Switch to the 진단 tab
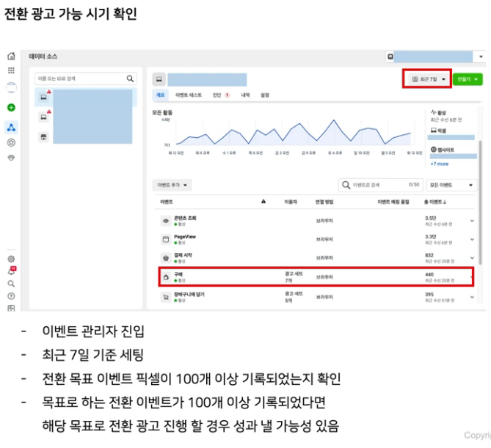This screenshot has width=491, height=448. [x=221, y=95]
